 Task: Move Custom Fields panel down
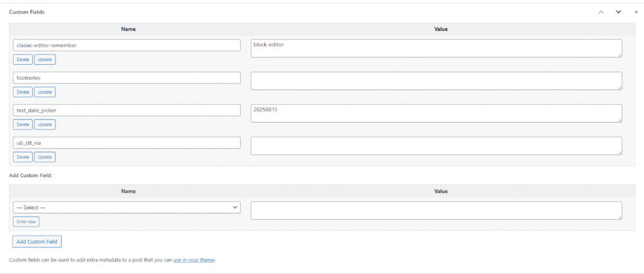tap(618, 12)
